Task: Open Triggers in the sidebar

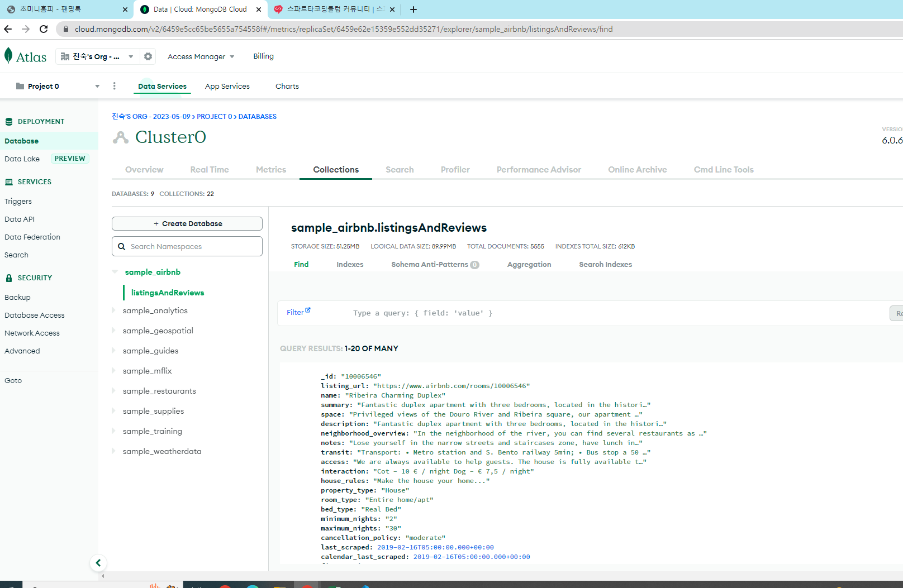Action: click(x=18, y=201)
